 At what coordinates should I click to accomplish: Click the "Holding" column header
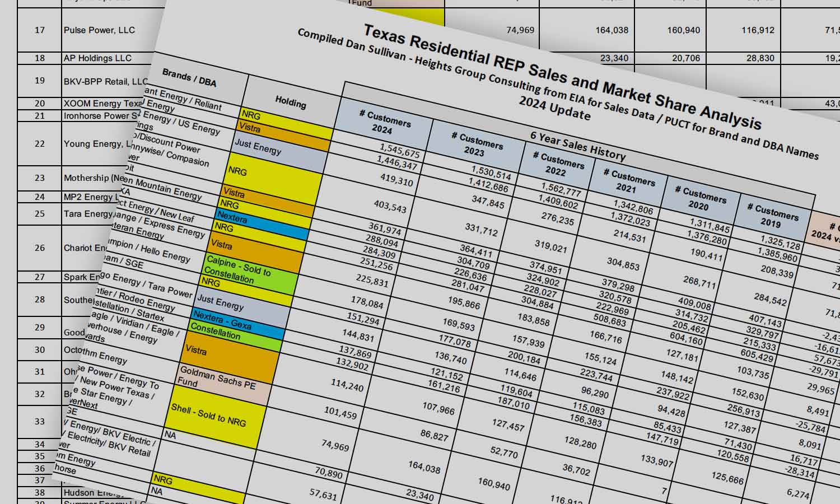click(x=291, y=102)
